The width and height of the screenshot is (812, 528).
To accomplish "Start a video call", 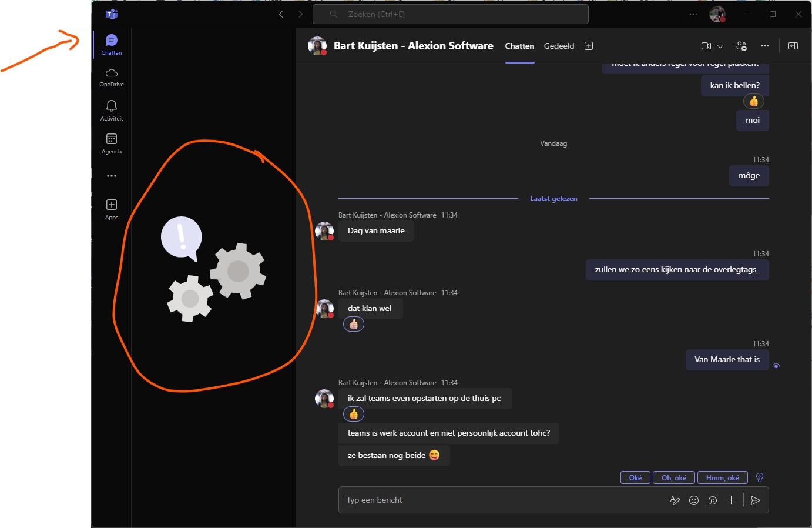I will (x=706, y=46).
